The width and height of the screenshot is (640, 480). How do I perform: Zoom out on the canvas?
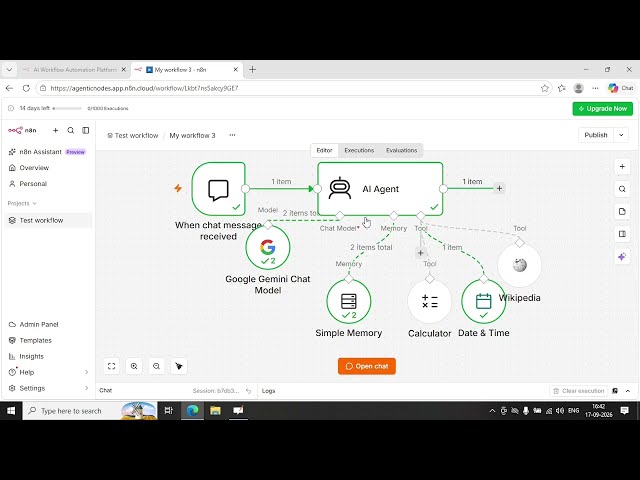click(156, 366)
